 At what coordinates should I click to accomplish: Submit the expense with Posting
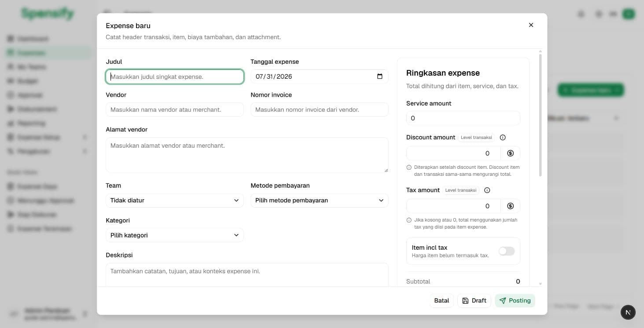[515, 301]
